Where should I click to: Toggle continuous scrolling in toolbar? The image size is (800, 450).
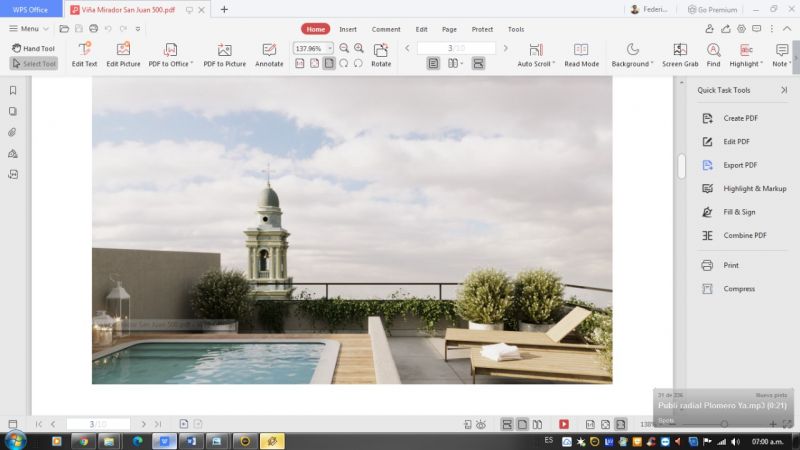click(478, 63)
